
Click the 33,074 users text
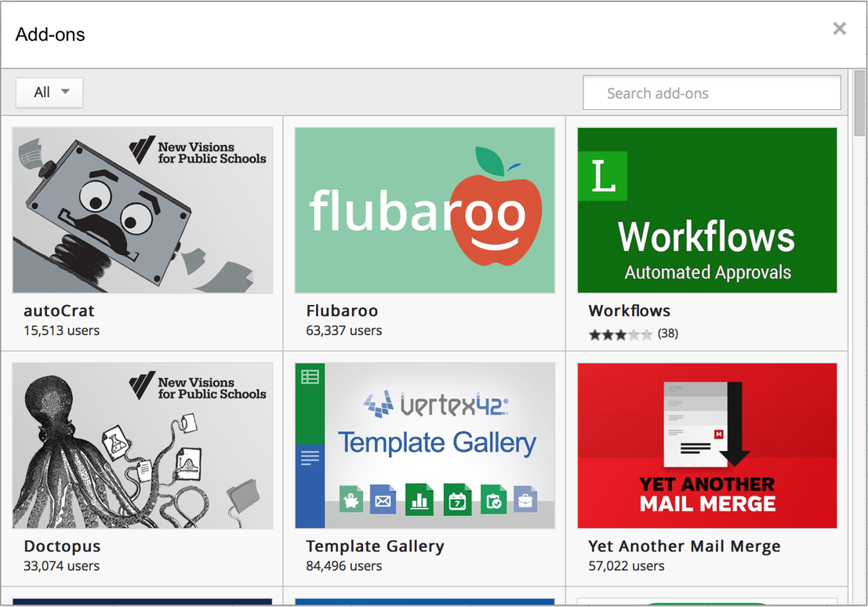[61, 566]
